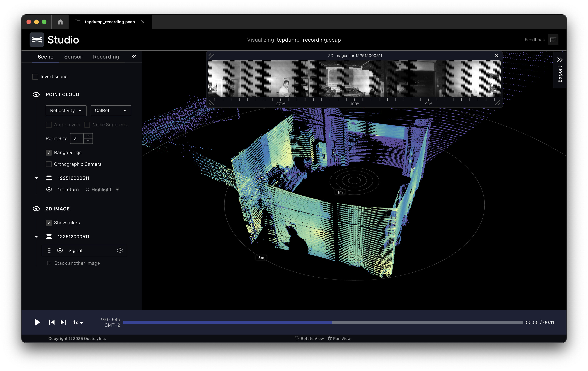Viewport: 588px width, 371px height.
Task: Skip to previous frame
Action: click(x=51, y=322)
